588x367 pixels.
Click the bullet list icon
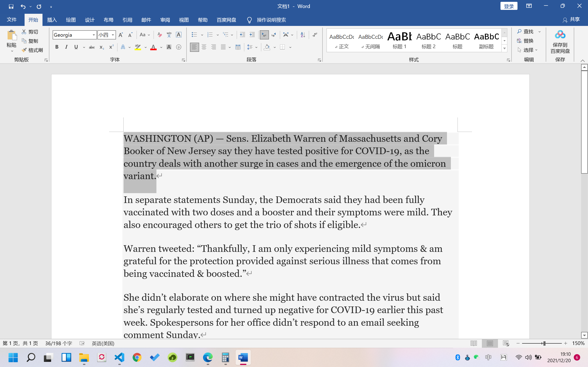tap(194, 35)
